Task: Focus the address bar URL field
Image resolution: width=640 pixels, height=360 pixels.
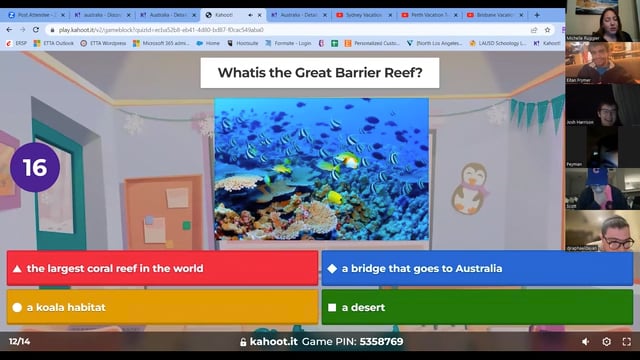Action: [286, 30]
